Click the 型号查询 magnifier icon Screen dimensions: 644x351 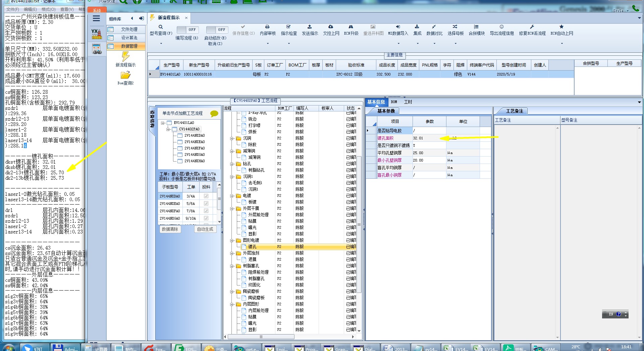(161, 27)
